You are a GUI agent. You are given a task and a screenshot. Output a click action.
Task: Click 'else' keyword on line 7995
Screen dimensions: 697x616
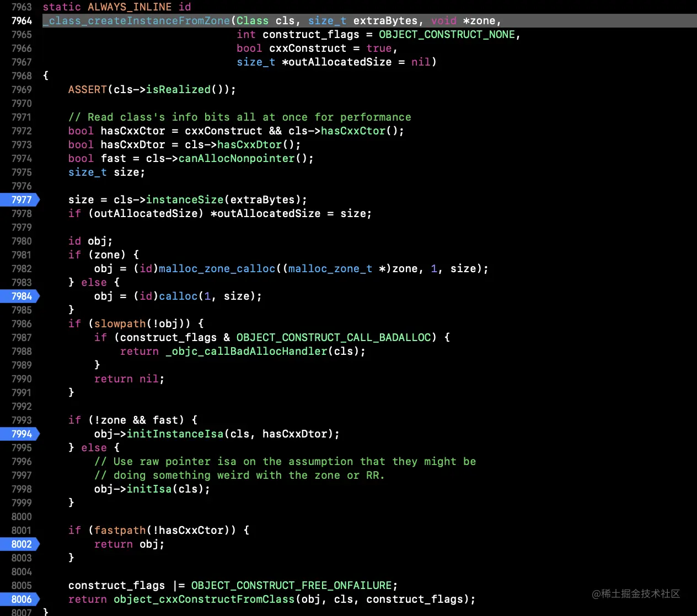click(94, 447)
